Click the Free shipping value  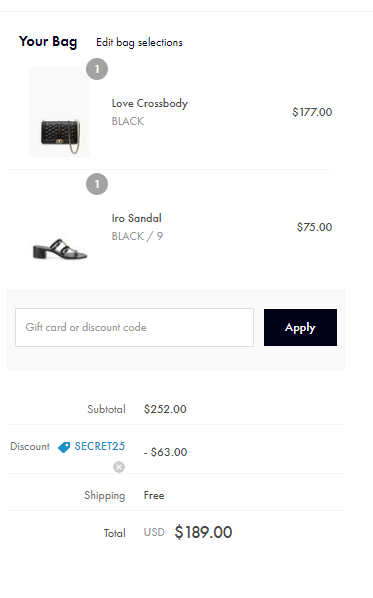coord(154,495)
